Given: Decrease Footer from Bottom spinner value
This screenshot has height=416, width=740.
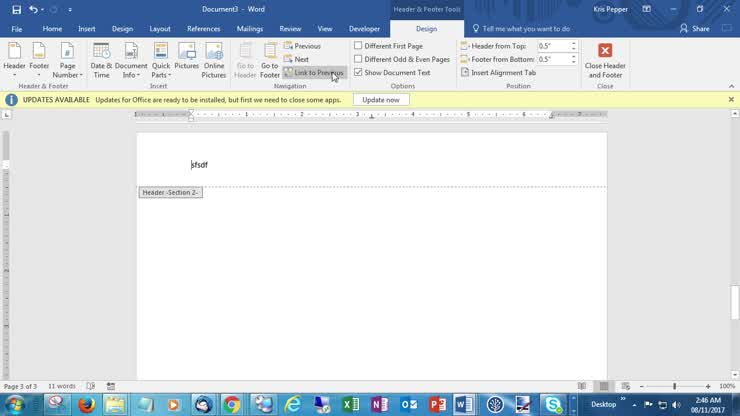Looking at the screenshot, I should tap(573, 62).
